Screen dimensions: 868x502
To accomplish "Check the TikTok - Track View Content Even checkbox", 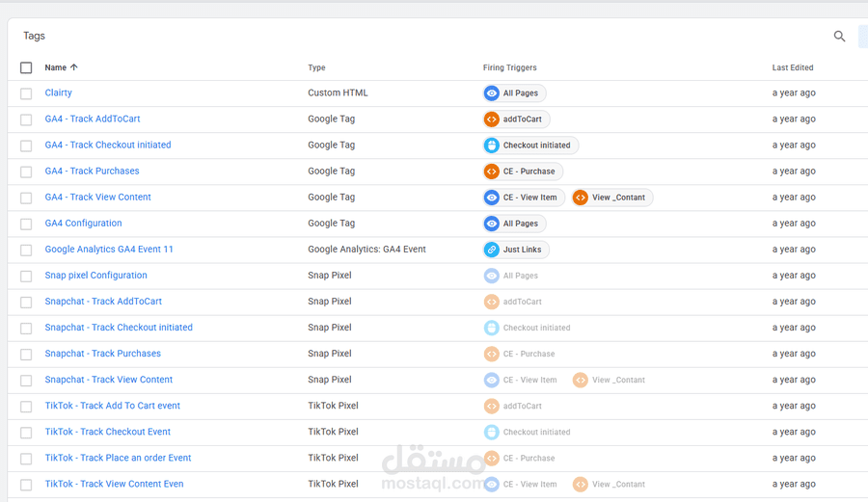I will [x=26, y=485].
